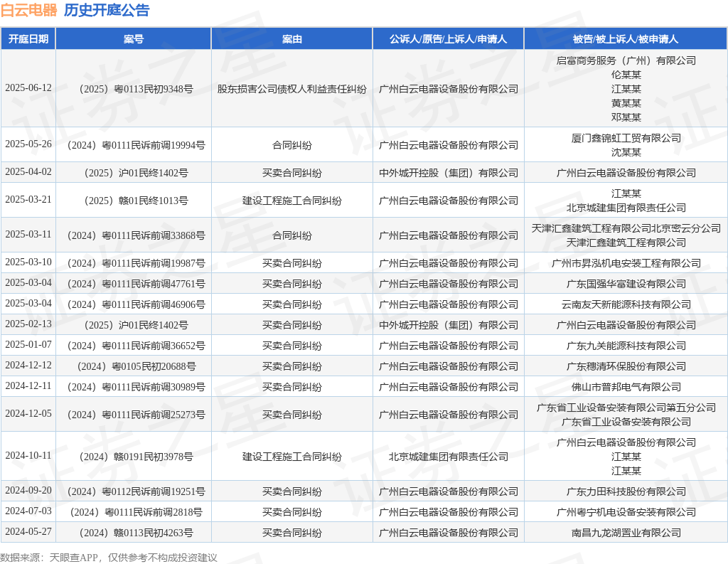
Task: Select date cell 2024-10-11
Action: [x=28, y=456]
